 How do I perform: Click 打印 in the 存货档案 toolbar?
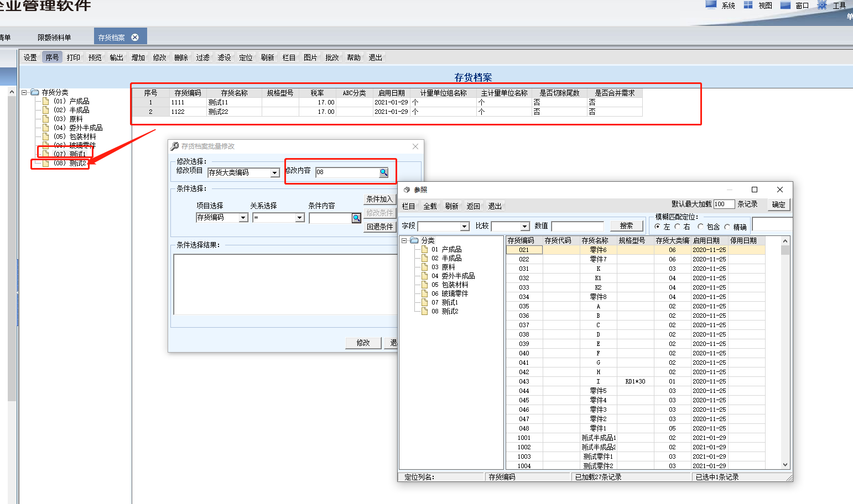coord(74,57)
